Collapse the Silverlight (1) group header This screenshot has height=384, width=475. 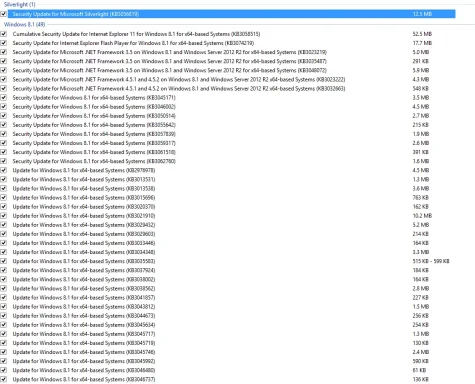(x=19, y=5)
